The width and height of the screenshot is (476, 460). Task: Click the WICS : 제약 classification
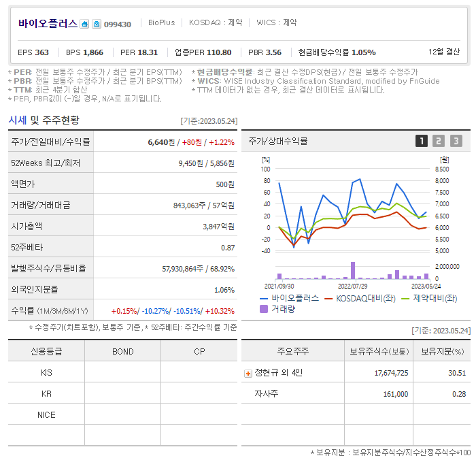click(277, 22)
